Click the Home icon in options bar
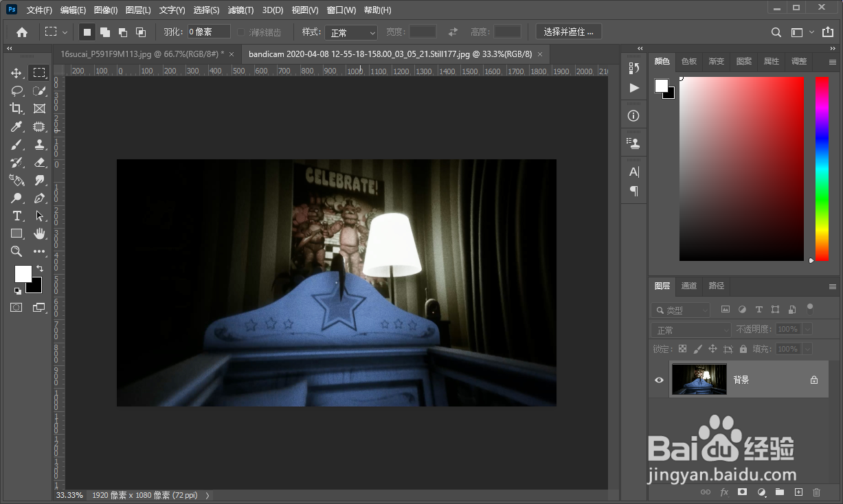843x504 pixels. click(22, 32)
